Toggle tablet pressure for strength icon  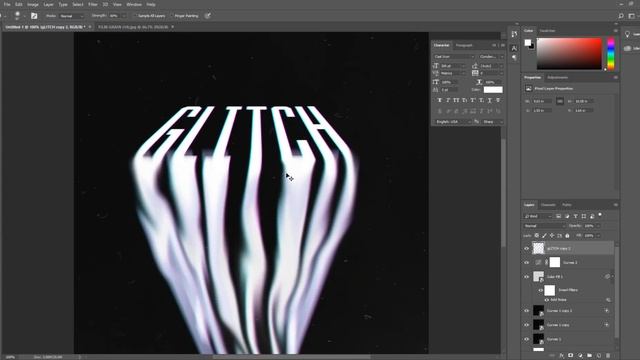(207, 16)
